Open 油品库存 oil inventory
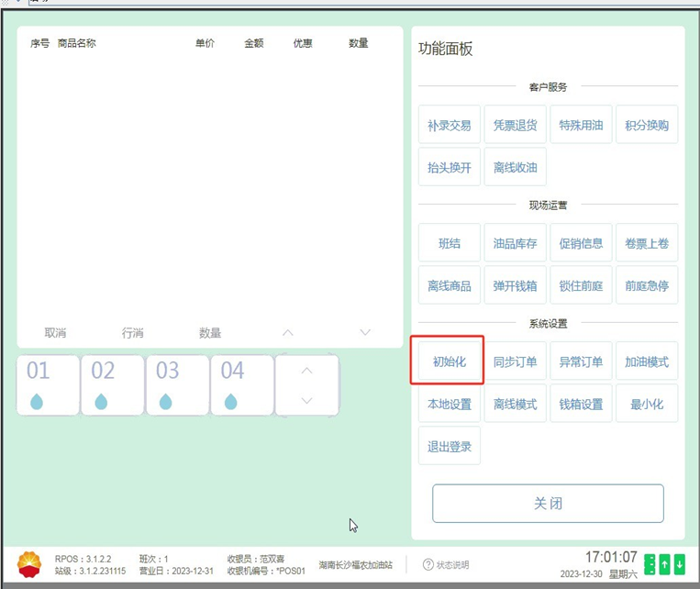 coord(516,243)
